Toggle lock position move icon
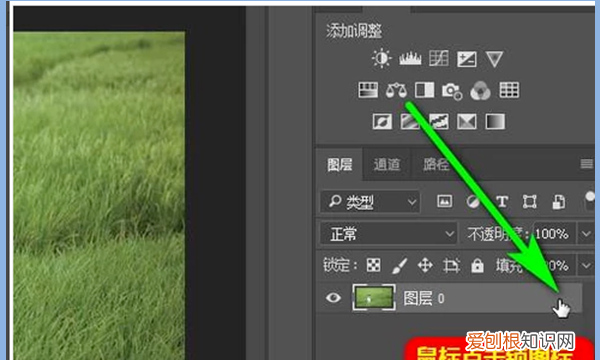Viewport: 600px width, 360px height. tap(425, 265)
